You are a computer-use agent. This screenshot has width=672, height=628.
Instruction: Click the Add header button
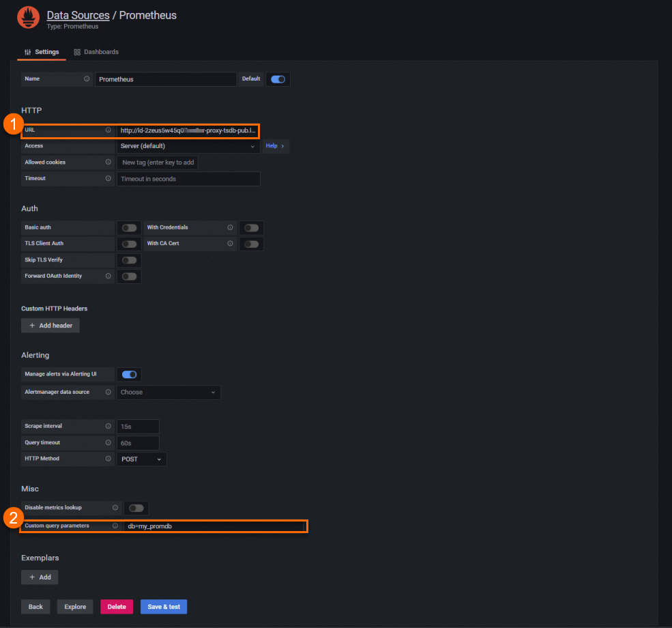click(50, 326)
